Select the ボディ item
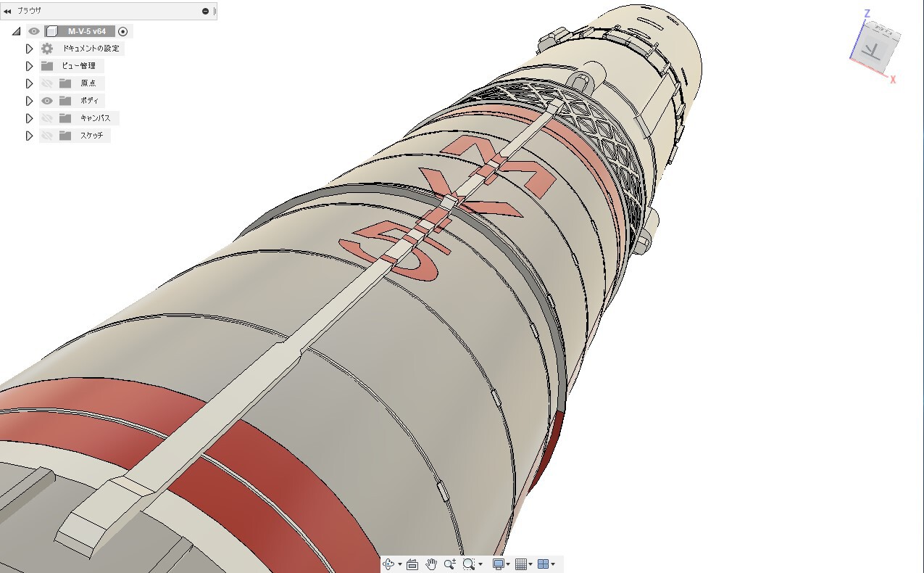This screenshot has width=924, height=573. [x=89, y=101]
